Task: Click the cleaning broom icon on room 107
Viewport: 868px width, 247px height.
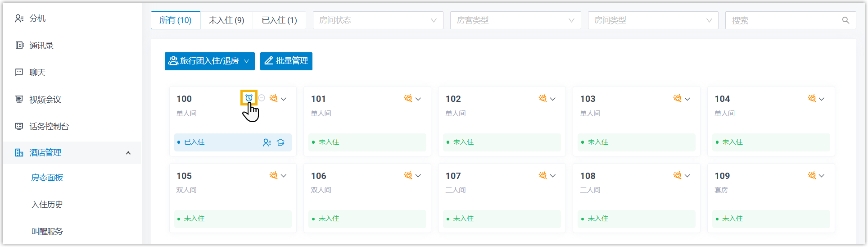Action: [542, 175]
